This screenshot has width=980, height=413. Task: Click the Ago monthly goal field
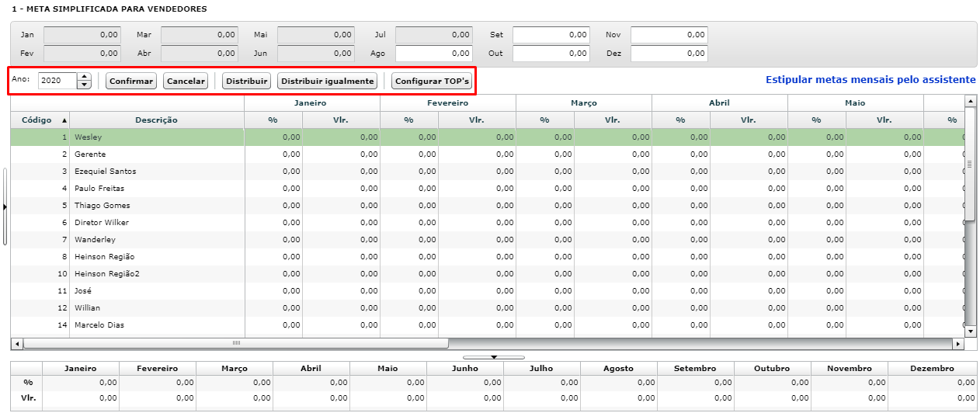click(433, 54)
